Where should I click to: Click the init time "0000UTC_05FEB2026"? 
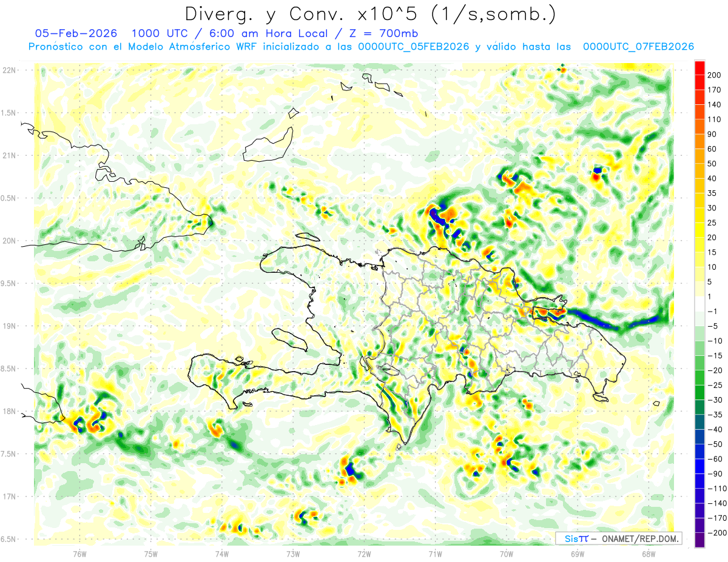[414, 47]
